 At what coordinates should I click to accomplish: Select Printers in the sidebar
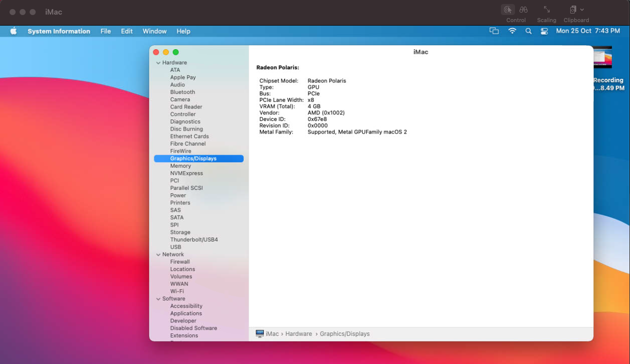pyautogui.click(x=180, y=203)
